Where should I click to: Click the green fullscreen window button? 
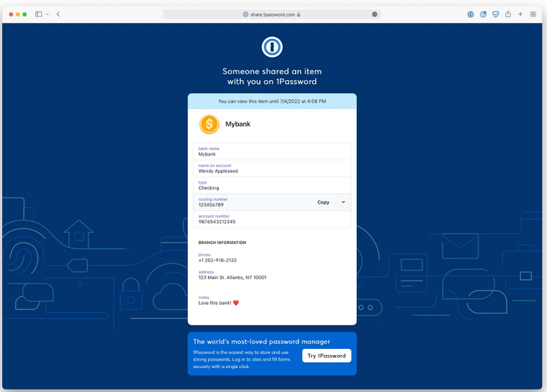click(x=25, y=14)
